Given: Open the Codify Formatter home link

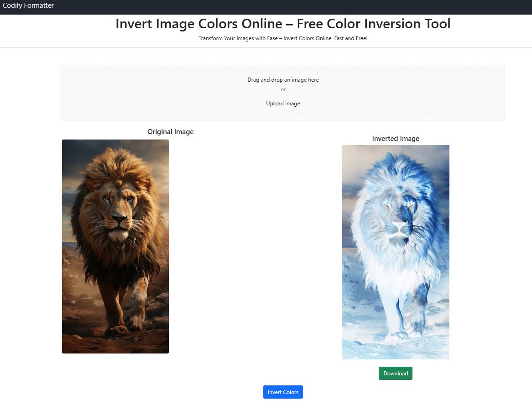Looking at the screenshot, I should [28, 5].
